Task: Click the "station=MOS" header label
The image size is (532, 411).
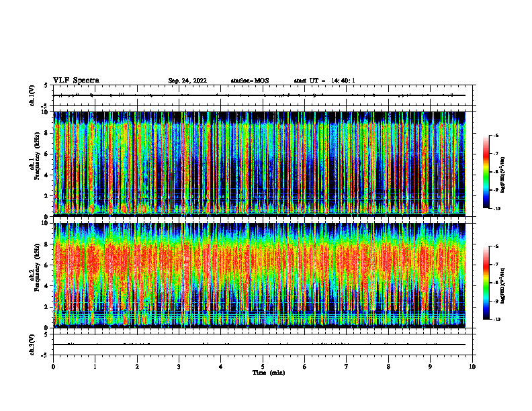Action: [250, 81]
